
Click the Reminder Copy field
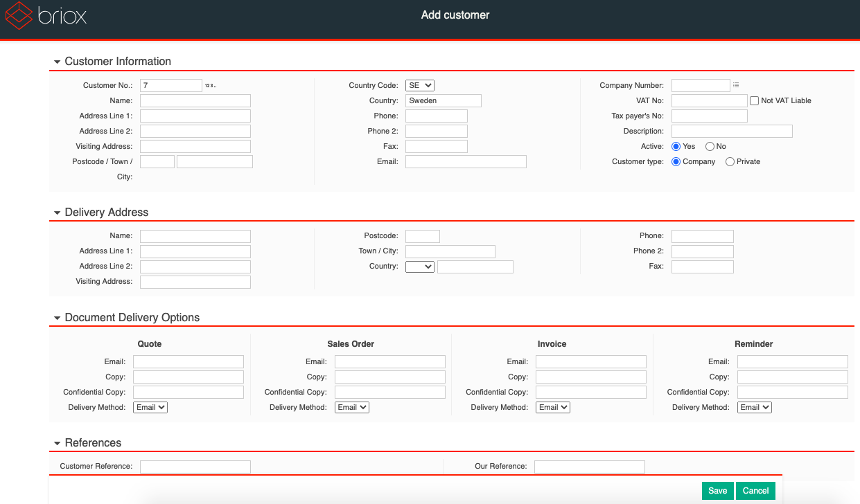(x=793, y=377)
